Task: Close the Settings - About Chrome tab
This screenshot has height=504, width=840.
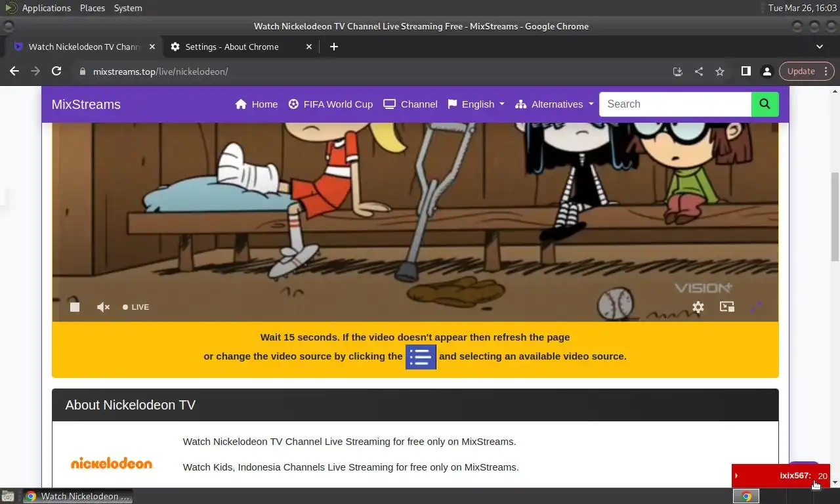Action: (x=309, y=47)
